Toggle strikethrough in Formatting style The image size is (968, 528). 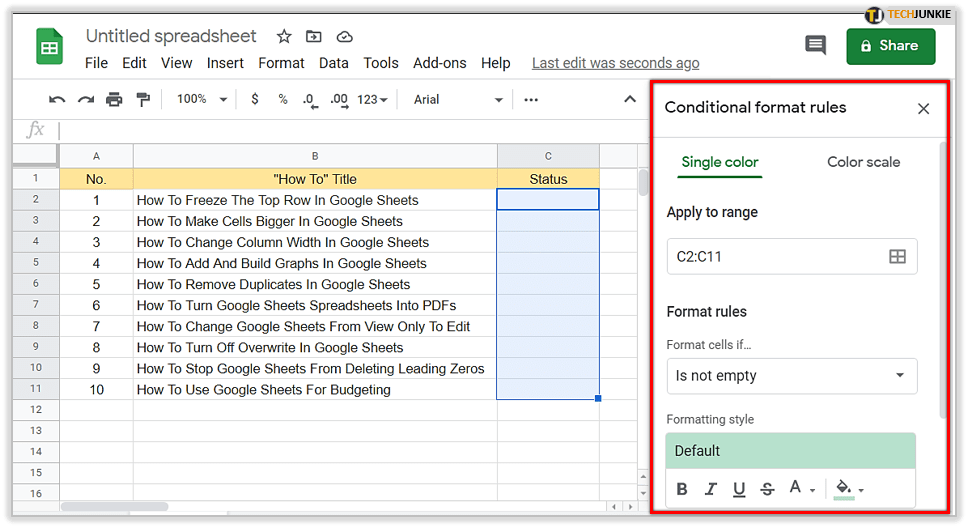click(x=767, y=489)
